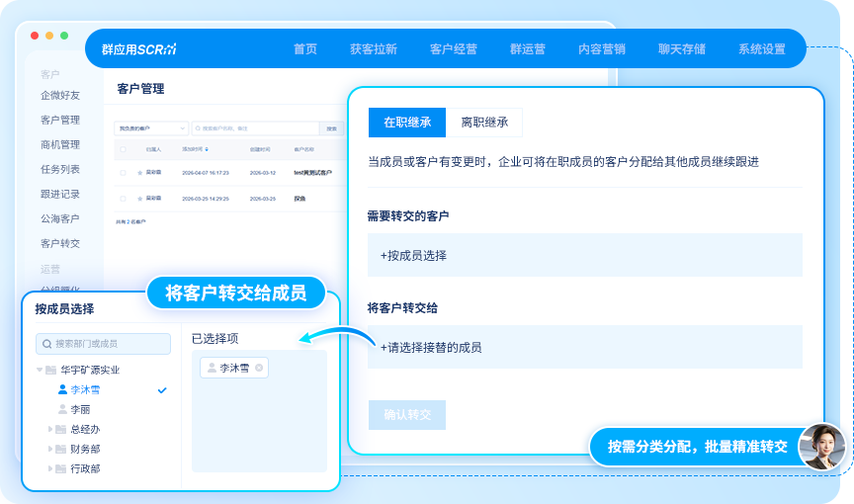Click customer name test黄测试客户
Image resolution: width=854 pixels, height=504 pixels.
(x=312, y=173)
